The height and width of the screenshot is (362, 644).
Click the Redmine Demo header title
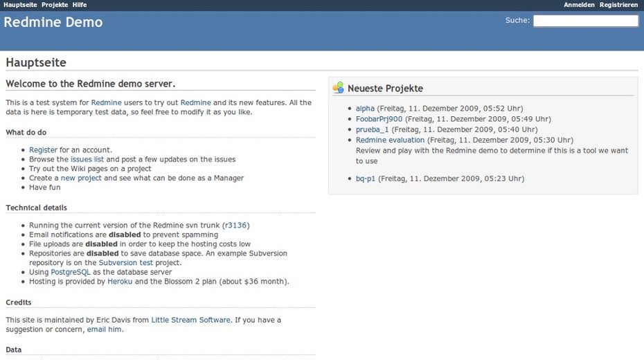[x=53, y=22]
